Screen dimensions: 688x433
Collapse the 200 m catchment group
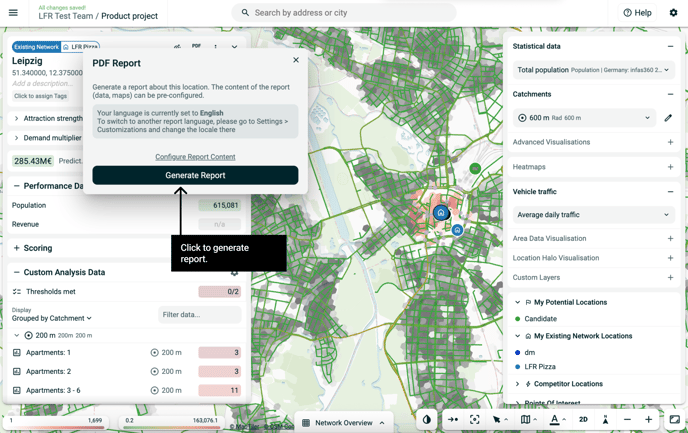coord(16,335)
